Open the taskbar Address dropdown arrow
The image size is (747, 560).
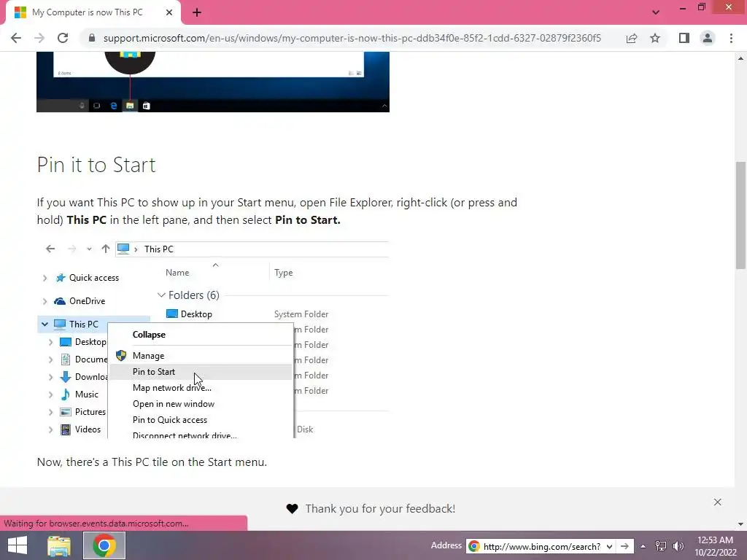(609, 546)
